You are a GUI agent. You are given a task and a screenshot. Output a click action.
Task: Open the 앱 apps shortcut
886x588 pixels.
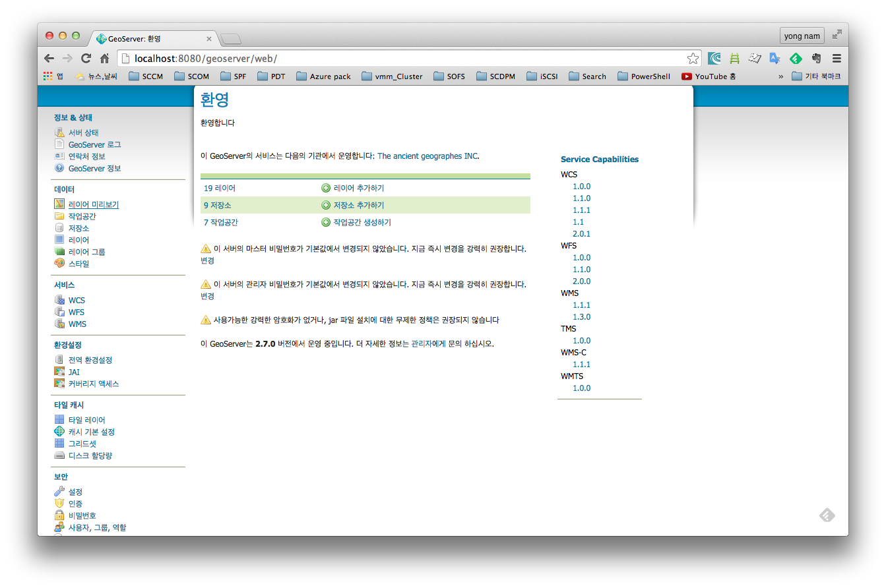tap(53, 76)
